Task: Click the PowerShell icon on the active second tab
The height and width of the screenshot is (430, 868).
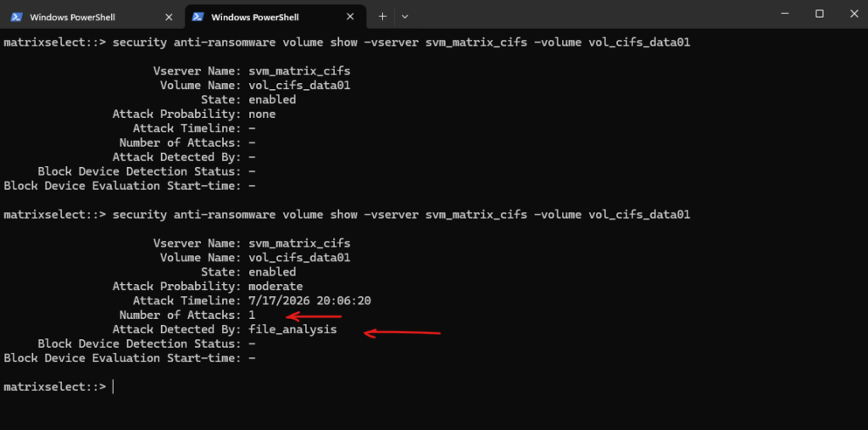Action: point(198,17)
